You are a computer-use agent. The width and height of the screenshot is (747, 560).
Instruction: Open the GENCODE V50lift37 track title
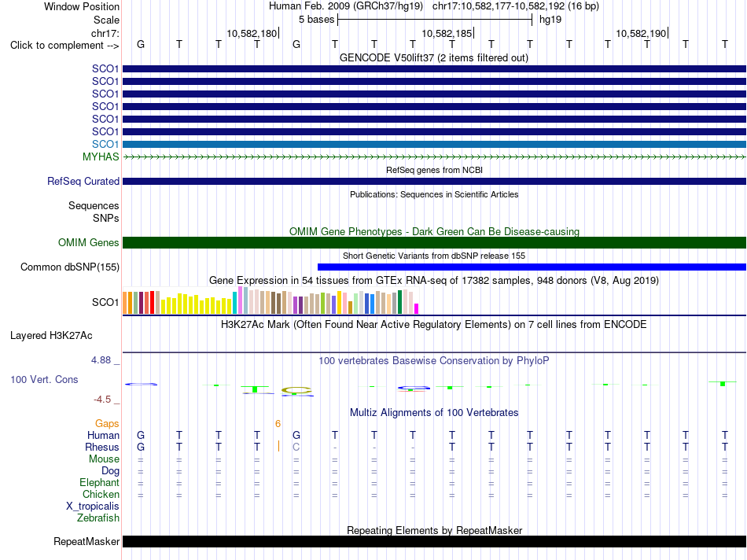(433, 57)
